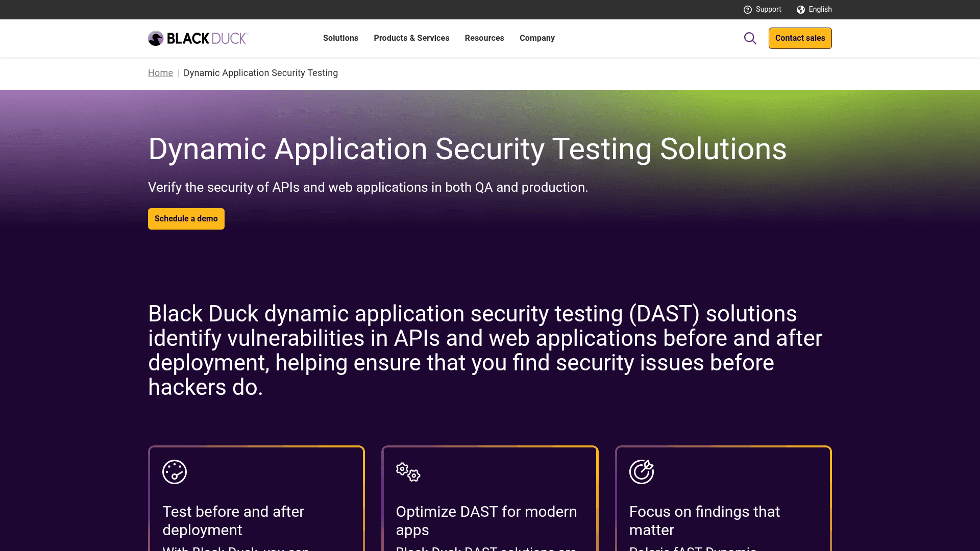Open the English language selector
This screenshot has height=551, width=980.
(x=819, y=9)
